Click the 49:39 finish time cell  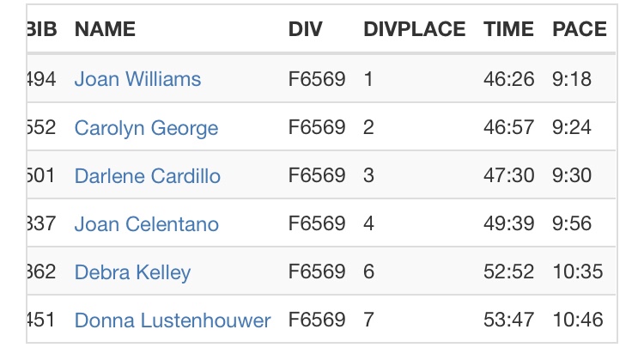507,224
